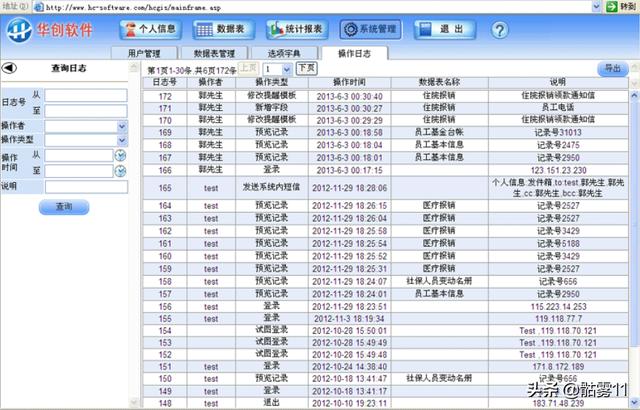Image resolution: width=640 pixels, height=410 pixels.
Task: Click the 上页 previous page button
Action: (248, 68)
